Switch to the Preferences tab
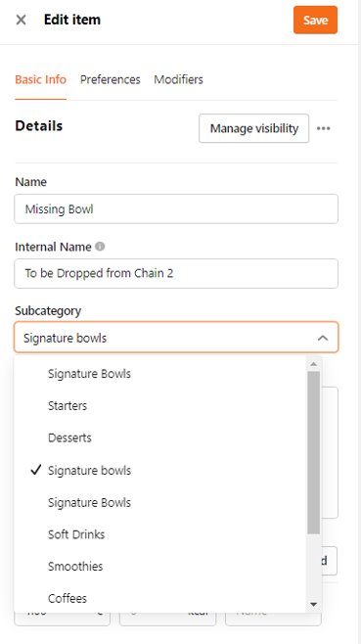The width and height of the screenshot is (361, 644). (111, 79)
